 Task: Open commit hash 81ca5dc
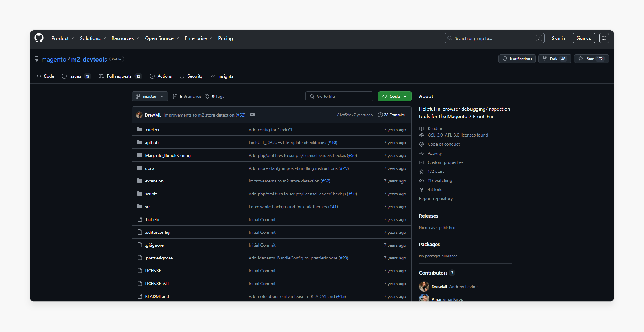[344, 115]
